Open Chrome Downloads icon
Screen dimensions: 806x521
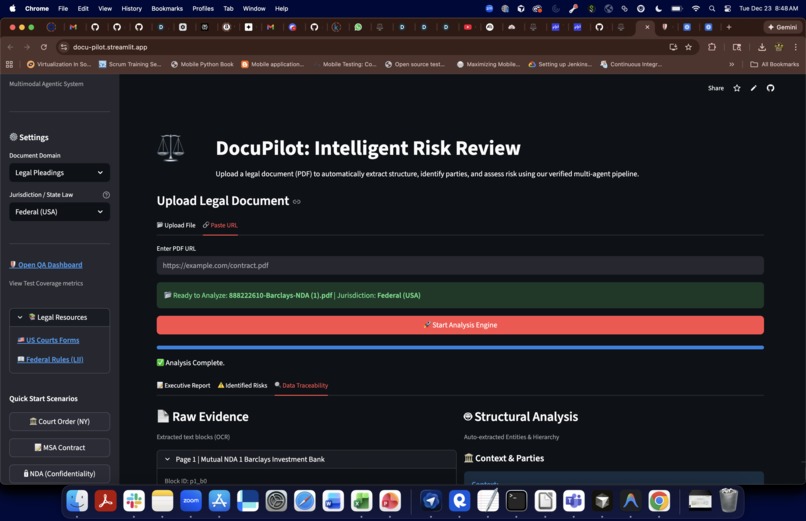pos(762,47)
